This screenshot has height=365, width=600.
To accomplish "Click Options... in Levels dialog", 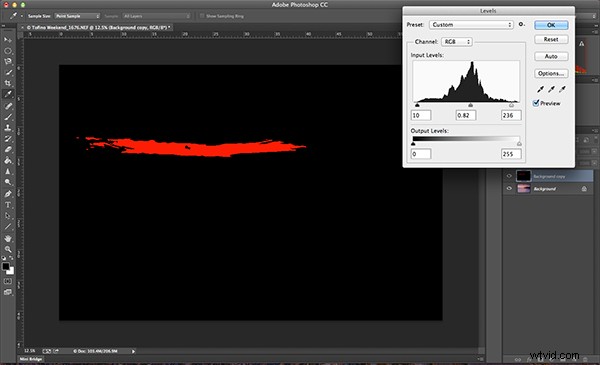I will click(x=551, y=73).
